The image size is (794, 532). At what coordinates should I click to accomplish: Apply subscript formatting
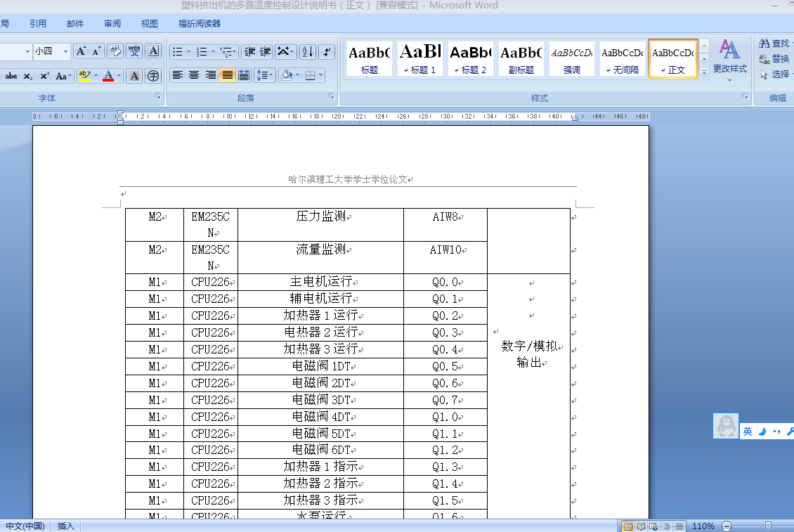27,75
